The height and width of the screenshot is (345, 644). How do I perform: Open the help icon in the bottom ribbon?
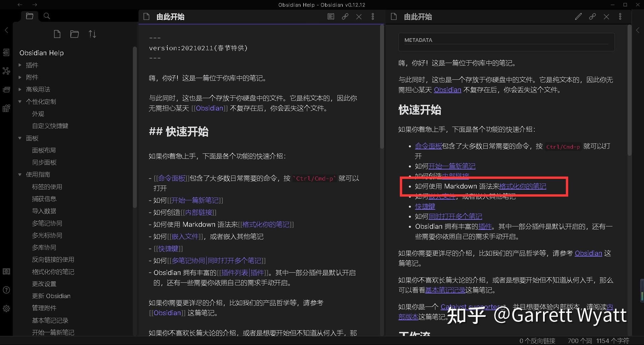(x=6, y=290)
